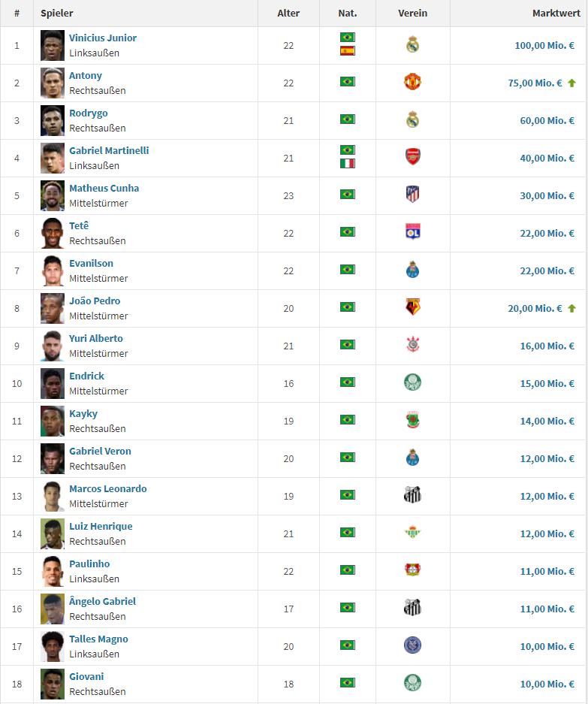Click Talles Magno's portrait thumbnail
Screen dimensions: 588x704
point(53,646)
